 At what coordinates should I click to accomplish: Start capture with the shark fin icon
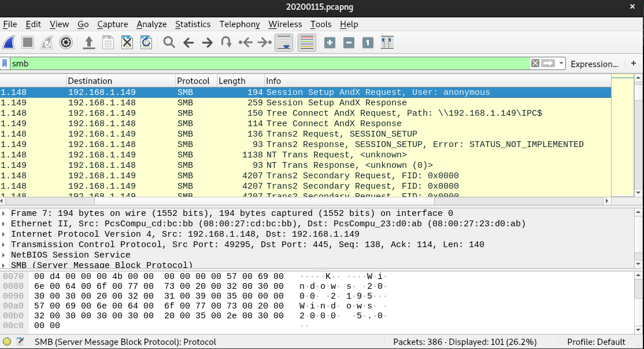pyautogui.click(x=9, y=42)
